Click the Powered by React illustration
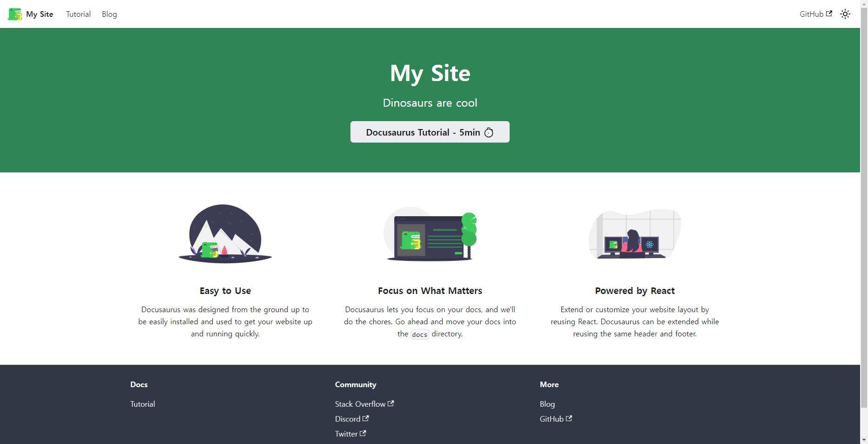This screenshot has width=868, height=444. pos(635,234)
